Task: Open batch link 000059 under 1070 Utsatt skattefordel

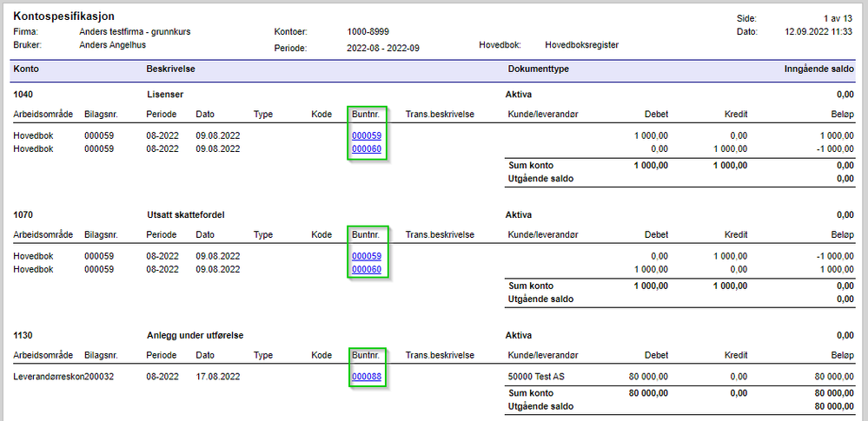Action: 367,255
